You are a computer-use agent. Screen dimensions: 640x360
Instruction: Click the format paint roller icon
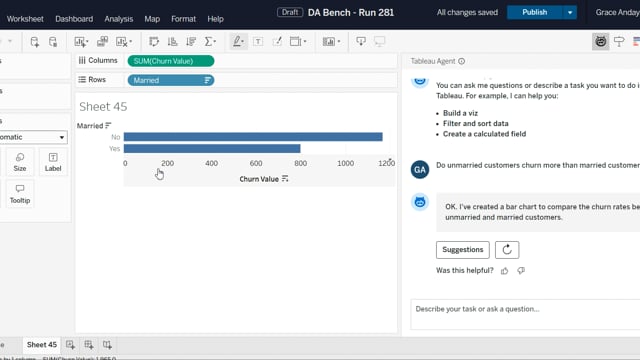click(x=619, y=42)
